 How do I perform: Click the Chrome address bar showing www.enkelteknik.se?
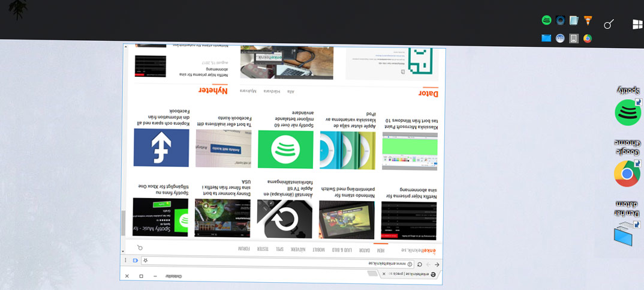pyautogui.click(x=278, y=263)
